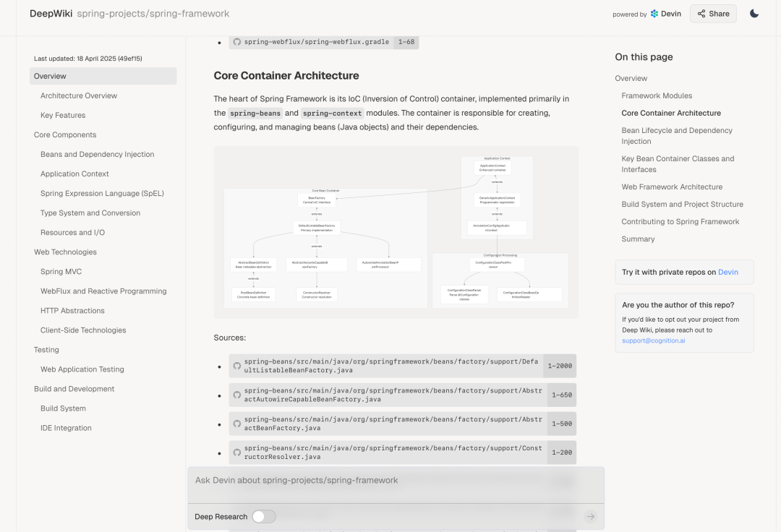Click line range 1-68 badge

(x=406, y=42)
